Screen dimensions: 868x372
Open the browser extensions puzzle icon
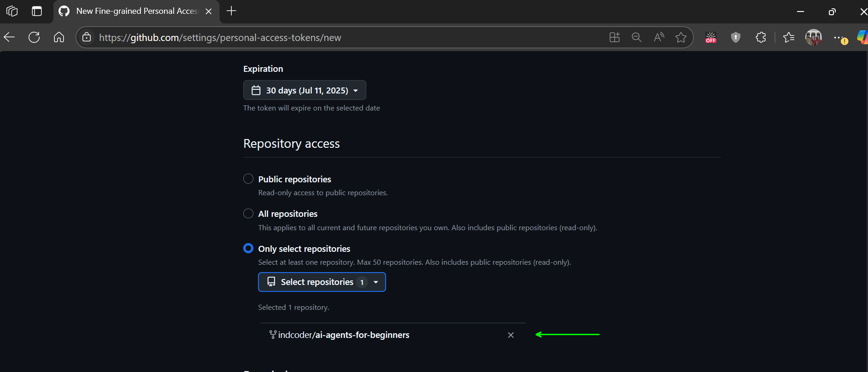point(761,37)
